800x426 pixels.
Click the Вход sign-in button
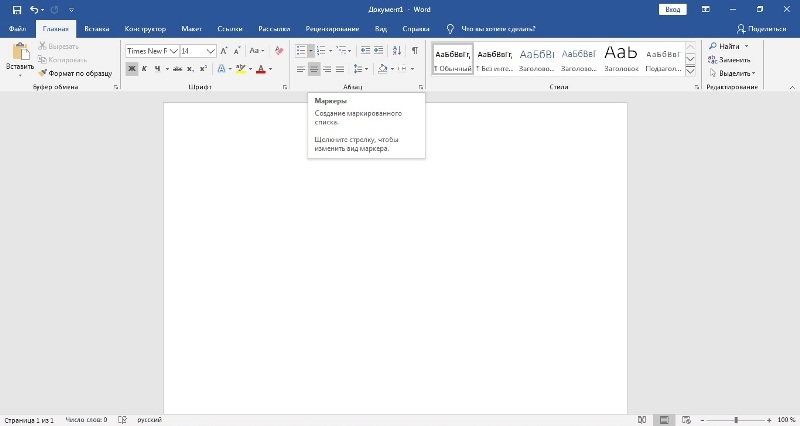click(x=673, y=9)
